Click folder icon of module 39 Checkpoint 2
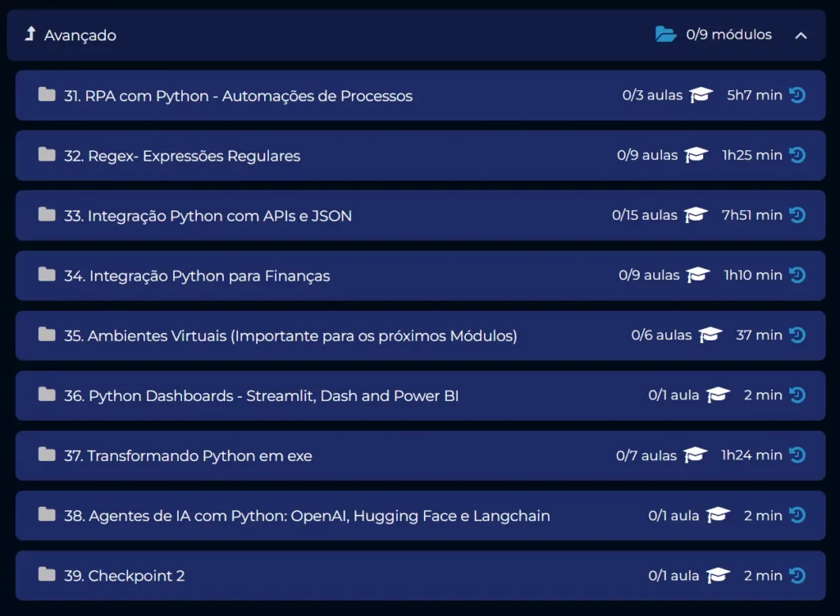The width and height of the screenshot is (840, 616). (x=47, y=575)
